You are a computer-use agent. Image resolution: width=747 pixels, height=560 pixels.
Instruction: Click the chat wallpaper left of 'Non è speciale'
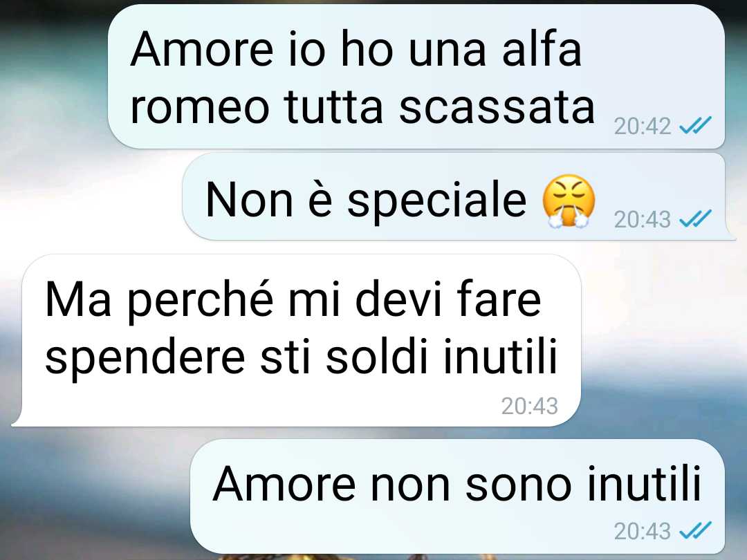pos(91,196)
